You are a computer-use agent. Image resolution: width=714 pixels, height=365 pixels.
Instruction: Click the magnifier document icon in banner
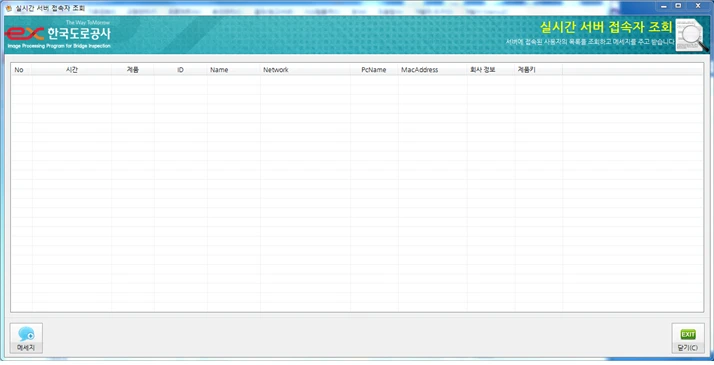(x=692, y=35)
